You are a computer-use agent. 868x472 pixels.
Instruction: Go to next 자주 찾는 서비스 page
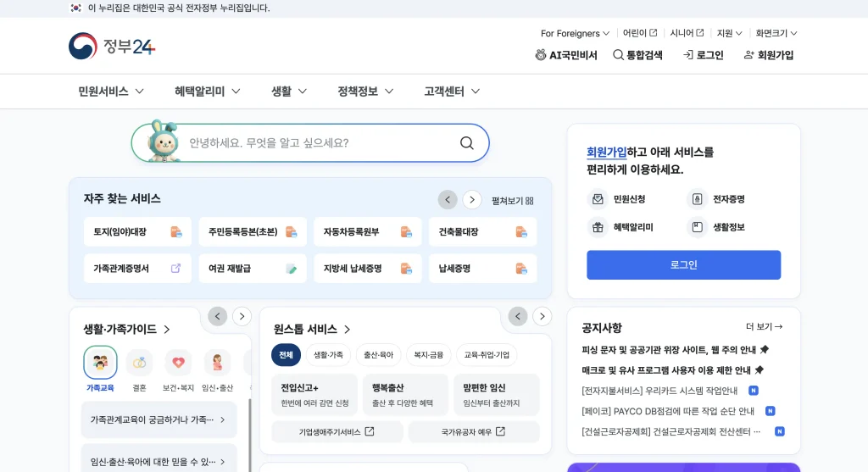point(471,200)
